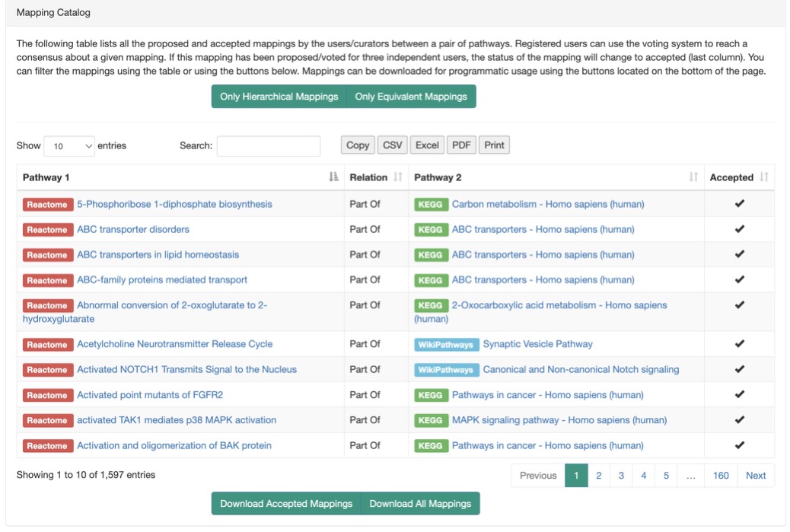The width and height of the screenshot is (790, 532).
Task: Open the Show entries dropdown
Action: coord(69,146)
